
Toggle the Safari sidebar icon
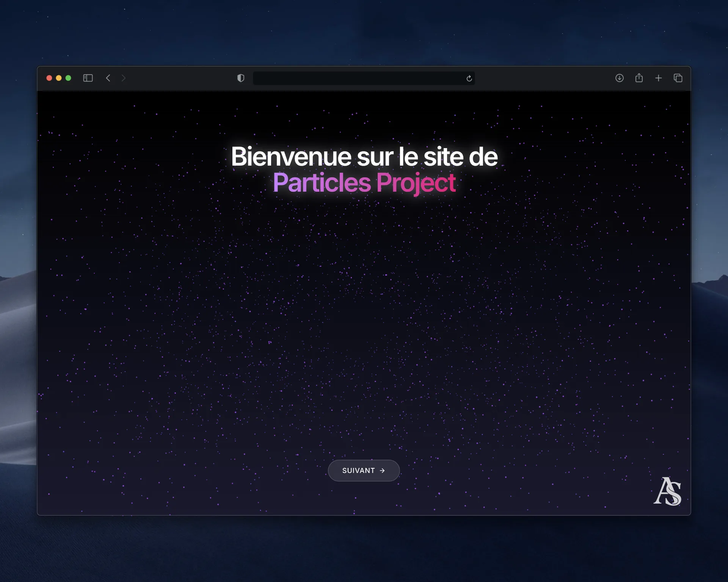[88, 78]
